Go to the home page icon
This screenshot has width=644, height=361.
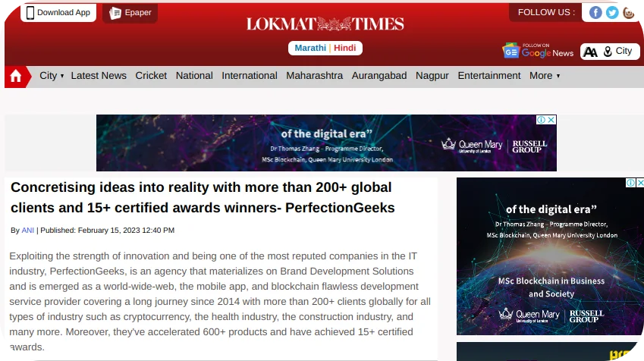point(16,76)
